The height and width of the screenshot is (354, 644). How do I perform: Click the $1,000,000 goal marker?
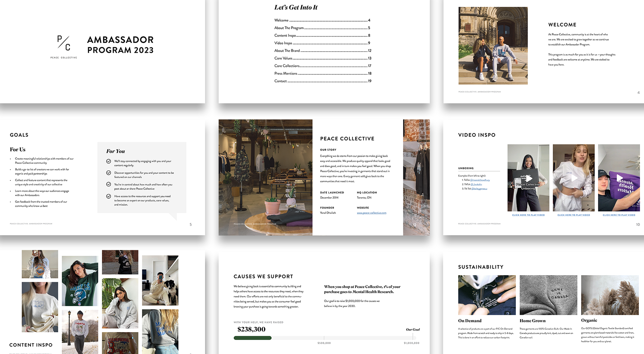point(412,343)
